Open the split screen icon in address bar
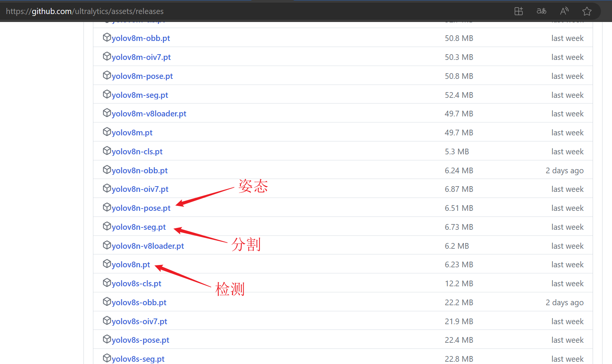The height and width of the screenshot is (364, 612). pyautogui.click(x=519, y=11)
